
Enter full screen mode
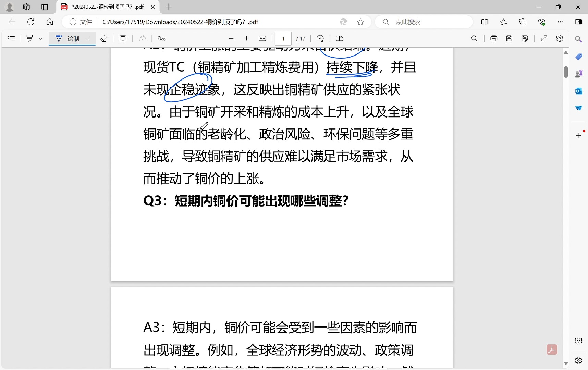[544, 38]
